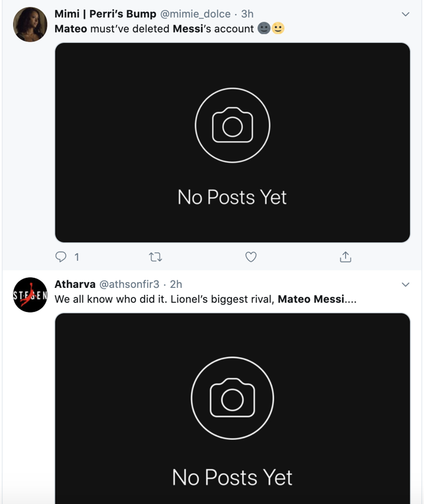The height and width of the screenshot is (504, 424).
Task: Visit @athsonfir3 handle
Action: (129, 284)
